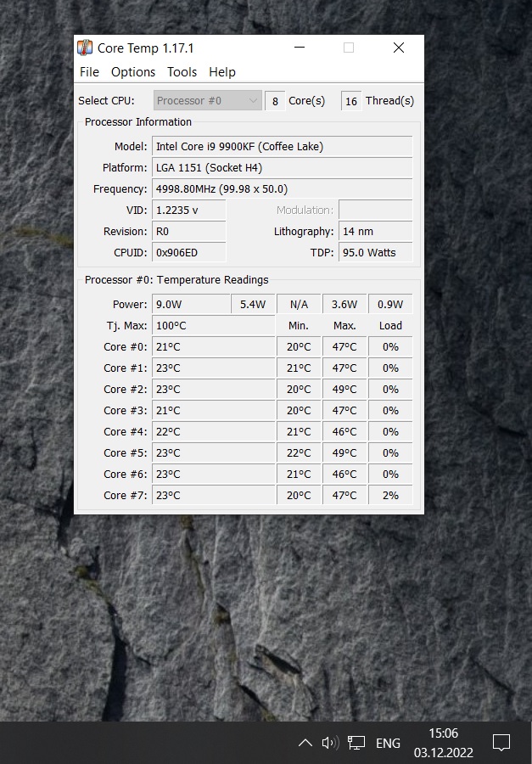Screen dimensions: 532x764
Task: Click the N/A power reading
Action: coord(299,305)
